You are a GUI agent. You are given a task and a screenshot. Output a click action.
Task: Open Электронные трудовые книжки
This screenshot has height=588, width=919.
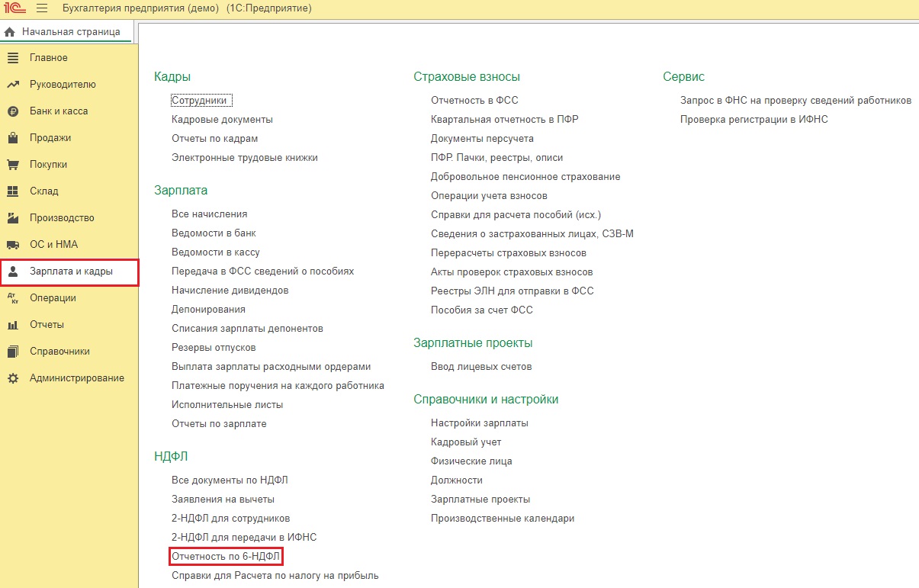pos(245,158)
